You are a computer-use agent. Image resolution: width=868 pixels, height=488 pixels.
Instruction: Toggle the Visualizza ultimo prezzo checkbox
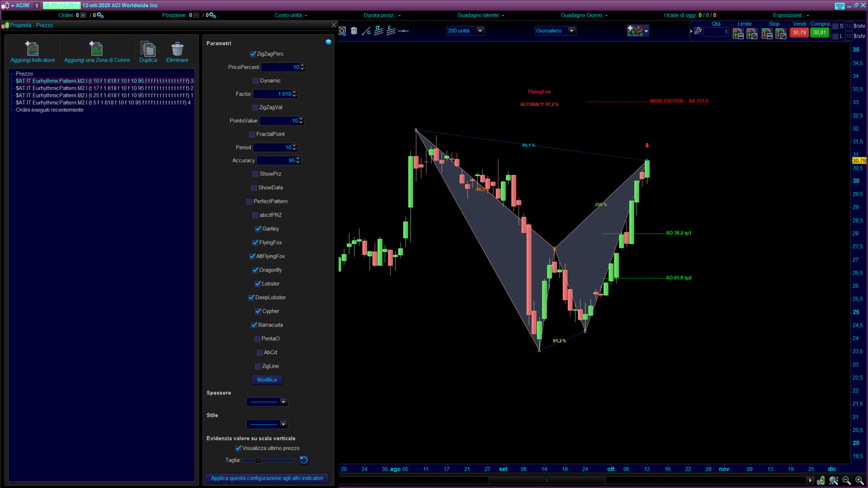tap(238, 448)
